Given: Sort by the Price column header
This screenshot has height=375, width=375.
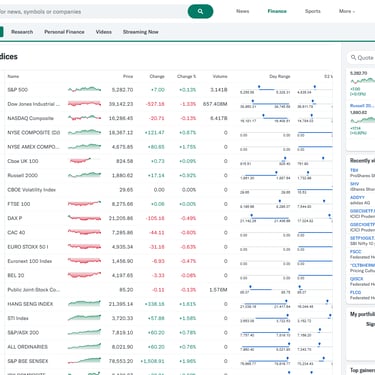Looking at the screenshot, I should pyautogui.click(x=128, y=76).
